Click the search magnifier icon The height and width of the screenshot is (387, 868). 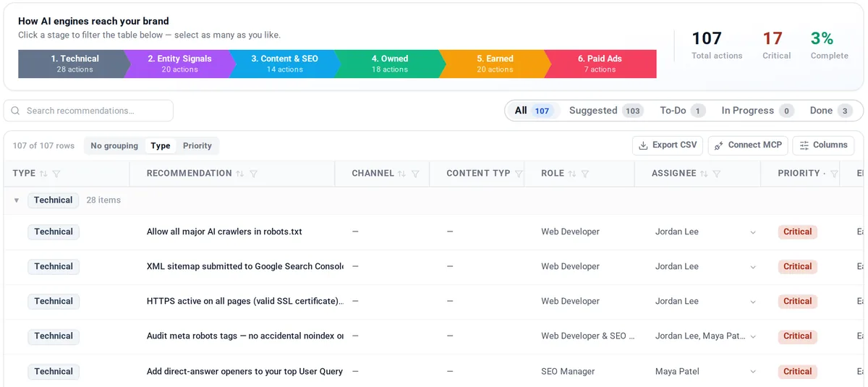(x=15, y=111)
